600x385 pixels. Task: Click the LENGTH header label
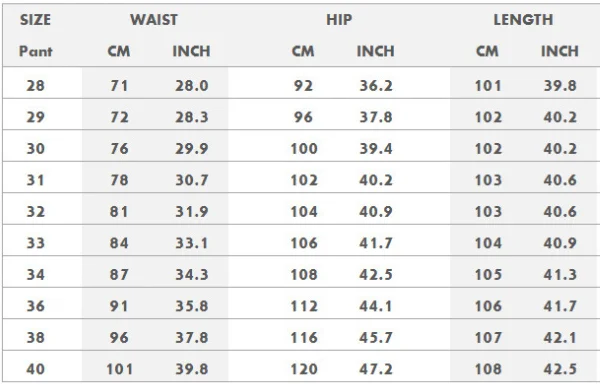click(523, 20)
